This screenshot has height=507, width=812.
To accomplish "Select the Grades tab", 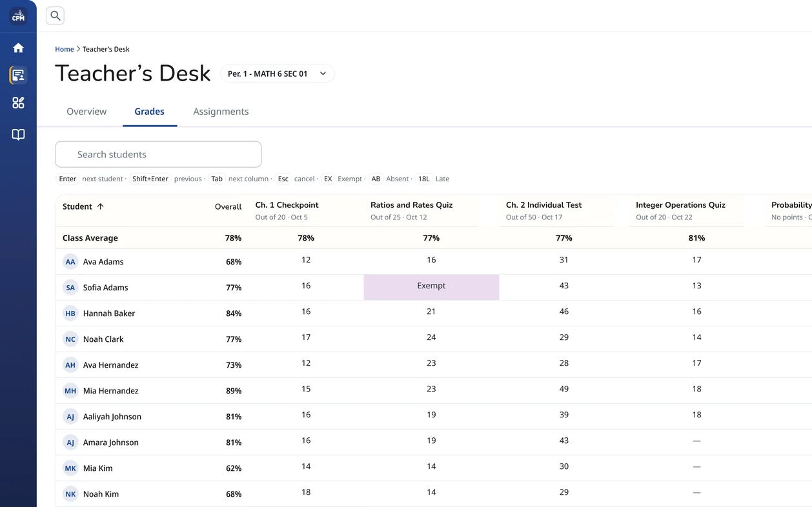I will 150,112.
